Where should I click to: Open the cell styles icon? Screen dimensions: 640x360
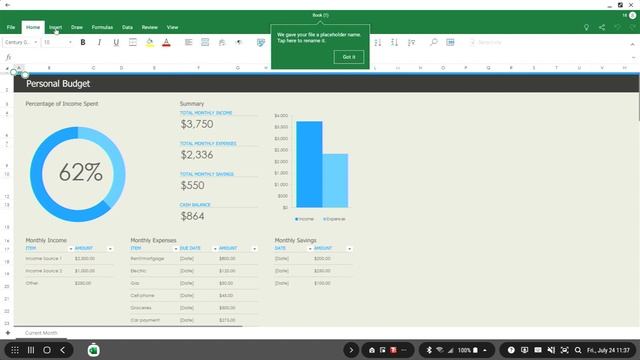tap(261, 42)
